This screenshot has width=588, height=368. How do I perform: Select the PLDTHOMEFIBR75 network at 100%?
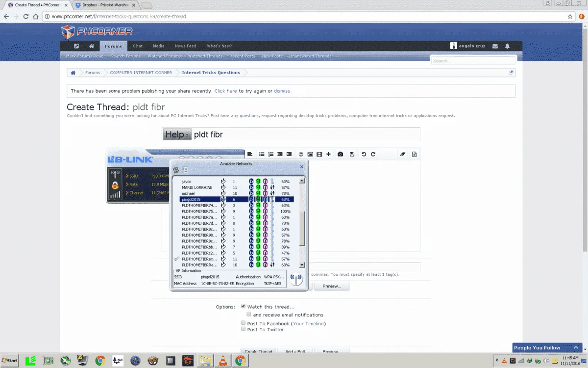click(237, 211)
